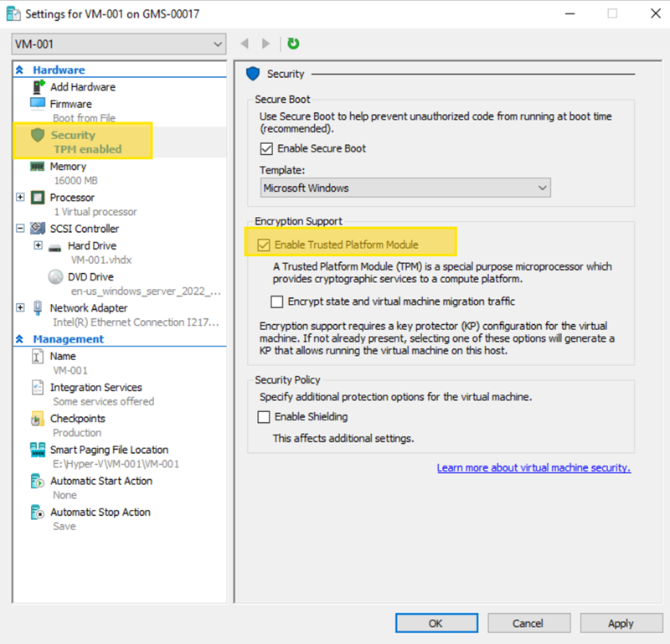The width and height of the screenshot is (670, 644).
Task: Select Security in the hardware list
Action: click(x=74, y=136)
